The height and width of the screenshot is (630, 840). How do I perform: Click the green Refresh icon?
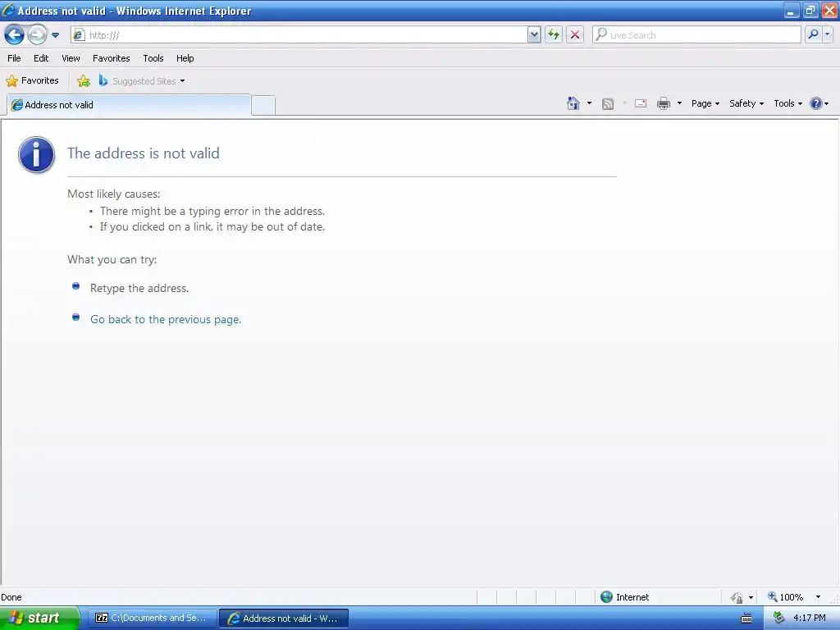(x=554, y=35)
